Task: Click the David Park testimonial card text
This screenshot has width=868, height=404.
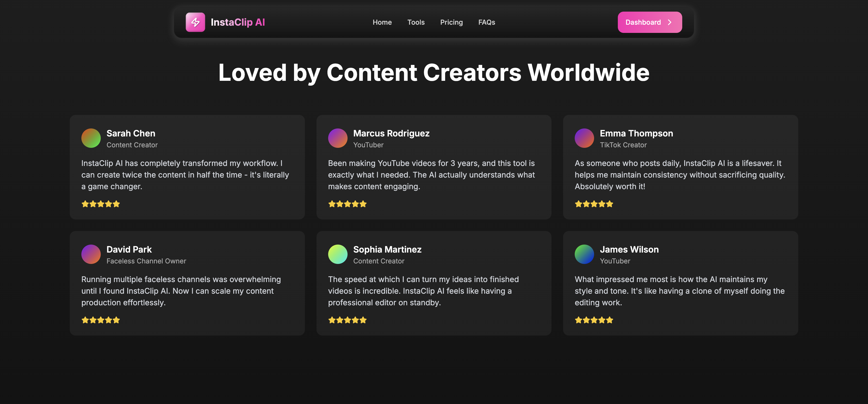Action: tap(181, 291)
